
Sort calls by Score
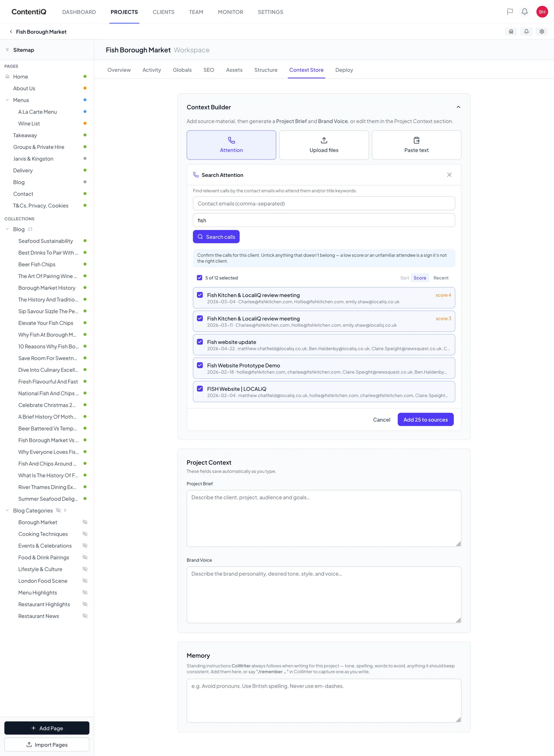click(420, 278)
